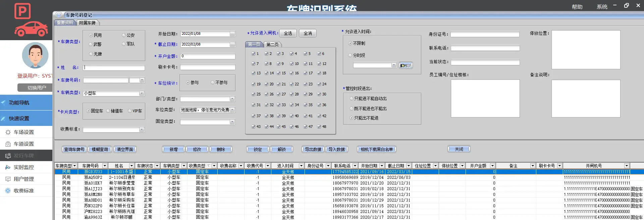Switch to gate list 第一页 tab

tap(254, 45)
